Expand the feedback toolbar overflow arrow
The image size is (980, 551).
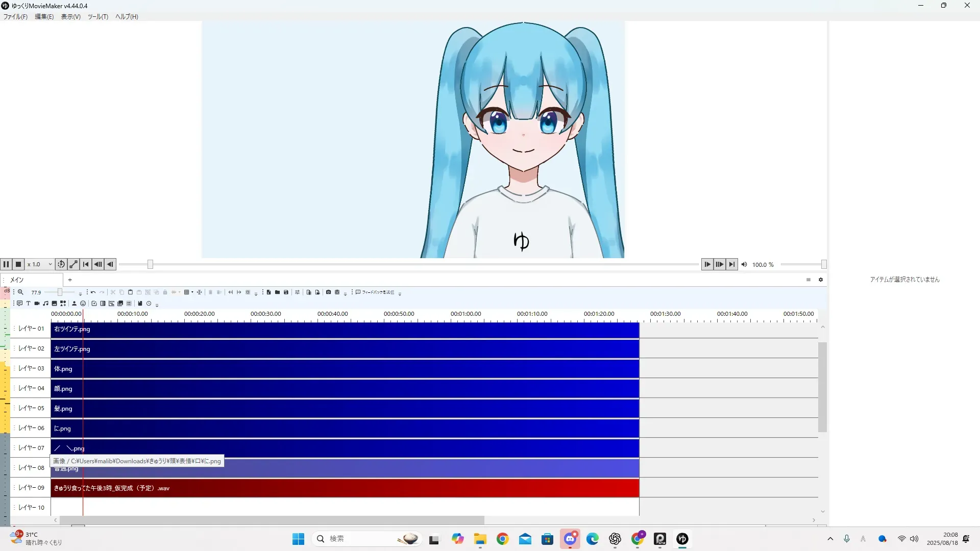click(x=400, y=294)
